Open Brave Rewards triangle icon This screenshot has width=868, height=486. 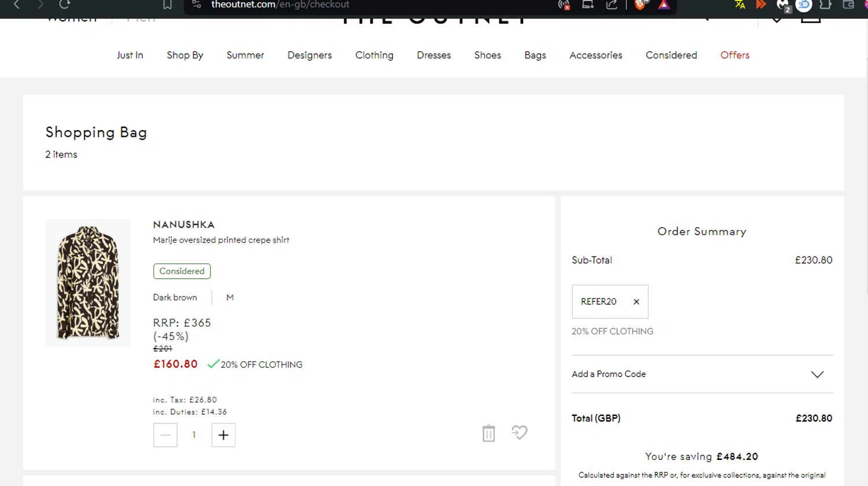coord(664,5)
